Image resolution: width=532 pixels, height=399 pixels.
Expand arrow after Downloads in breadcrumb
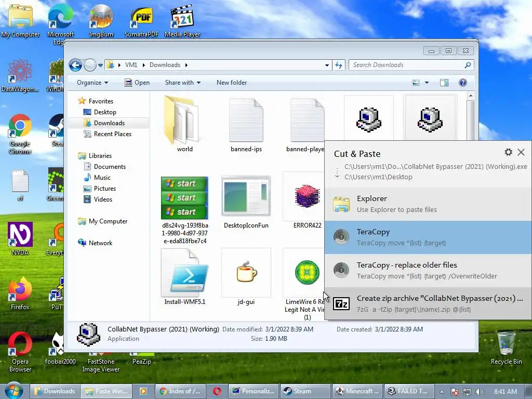[187, 65]
